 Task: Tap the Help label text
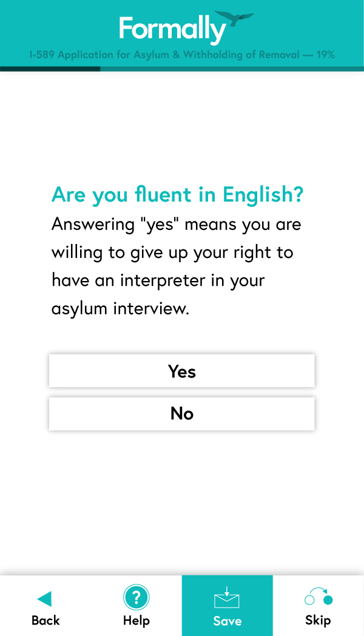136,621
